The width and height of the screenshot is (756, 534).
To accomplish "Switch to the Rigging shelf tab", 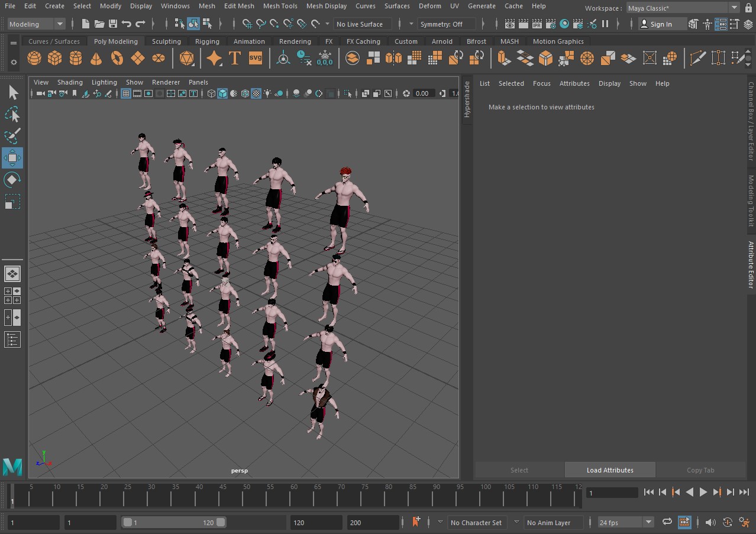I will [207, 41].
